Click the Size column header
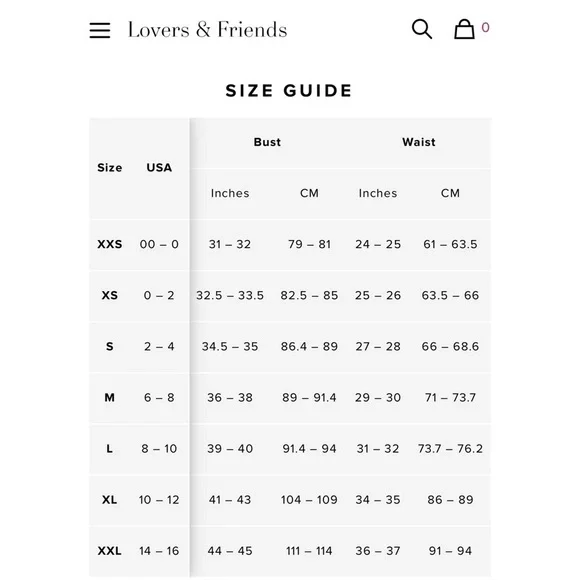The image size is (580, 580). 109,168
